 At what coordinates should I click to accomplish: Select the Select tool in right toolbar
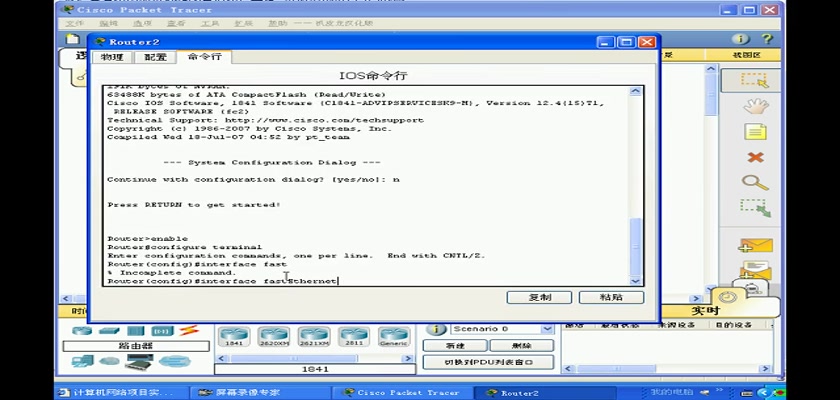(x=755, y=80)
